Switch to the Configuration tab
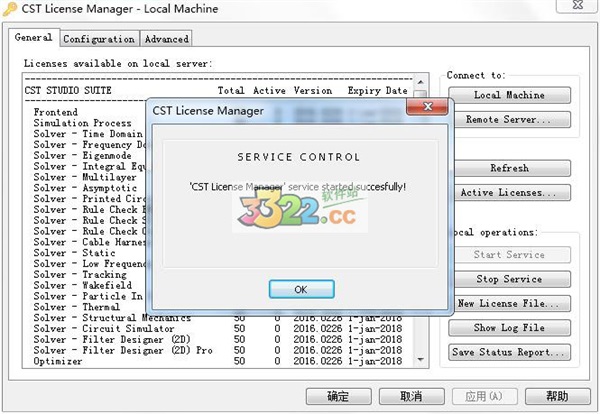600x414 pixels. click(x=99, y=39)
